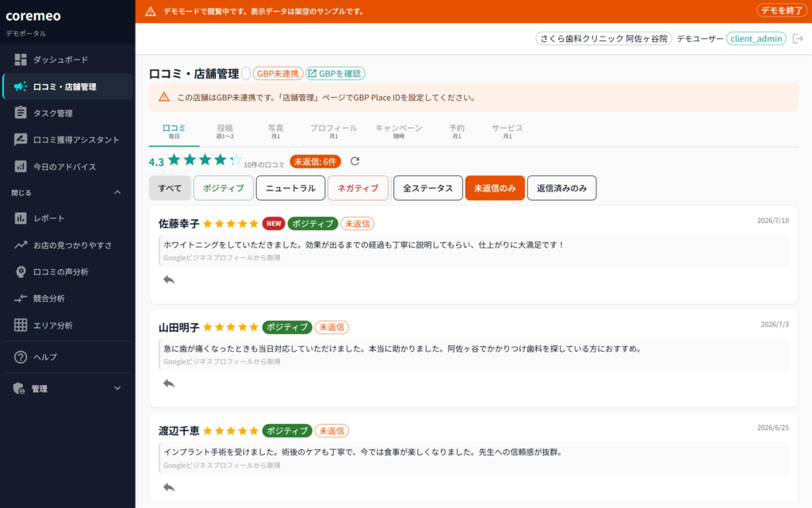The image size is (812, 508).
Task: Click the 今日のアドバイス chart icon
Action: point(20,167)
